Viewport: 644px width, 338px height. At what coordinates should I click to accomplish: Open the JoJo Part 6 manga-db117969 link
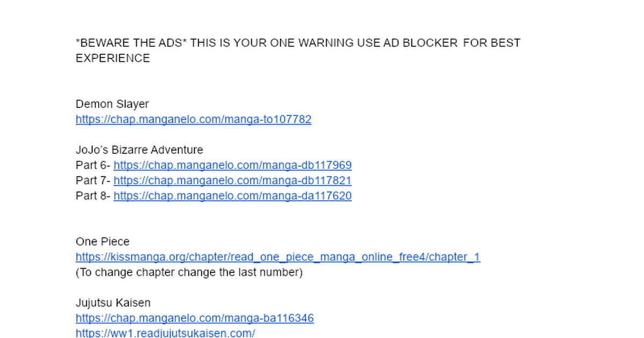coord(232,165)
